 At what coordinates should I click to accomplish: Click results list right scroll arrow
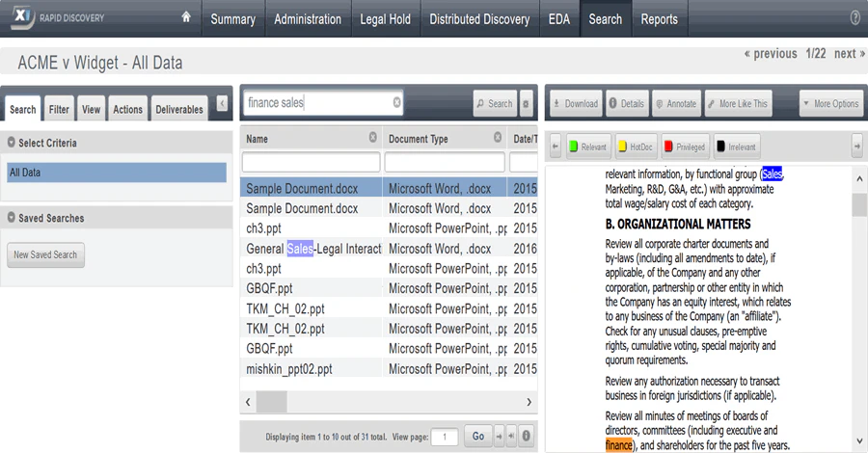529,402
